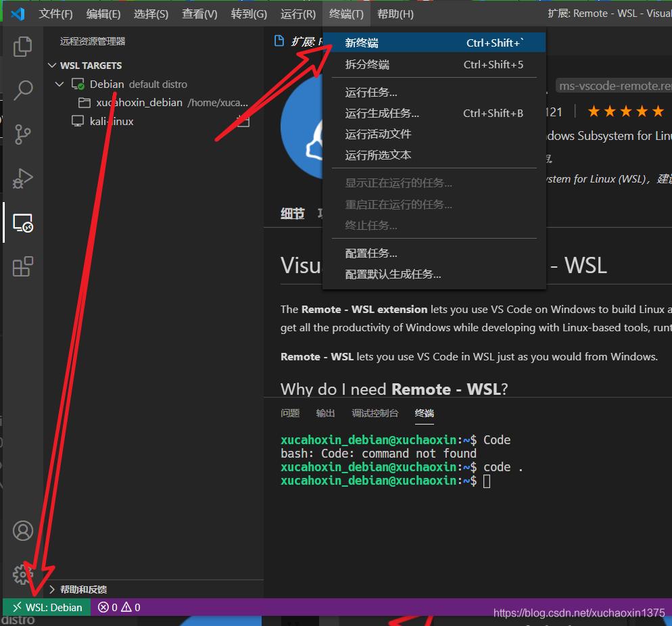Select 运行生成任务... menu entry
Screen dimensions: 672x626
click(x=434, y=113)
